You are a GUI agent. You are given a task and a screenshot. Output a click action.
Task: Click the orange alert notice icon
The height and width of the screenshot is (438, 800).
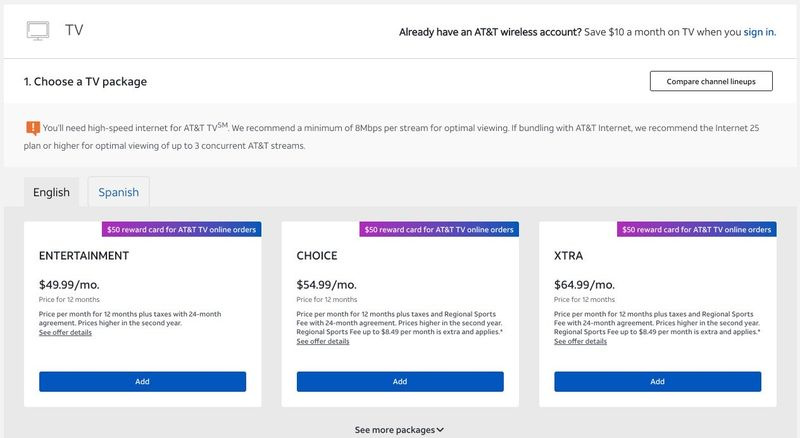pos(33,128)
